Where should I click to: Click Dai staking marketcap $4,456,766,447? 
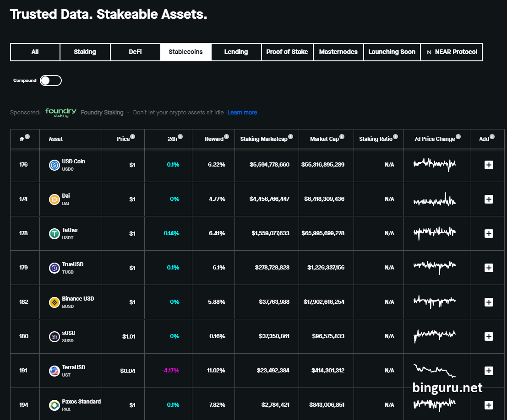(269, 199)
